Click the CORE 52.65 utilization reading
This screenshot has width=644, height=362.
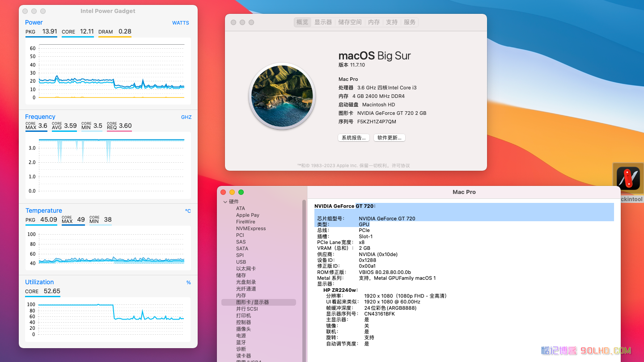coord(43,291)
